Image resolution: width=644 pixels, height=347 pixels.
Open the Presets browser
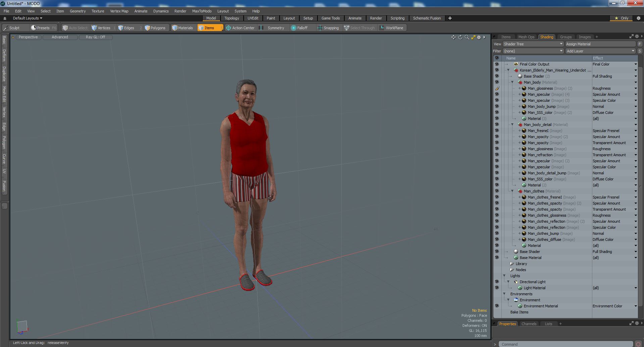click(x=43, y=28)
